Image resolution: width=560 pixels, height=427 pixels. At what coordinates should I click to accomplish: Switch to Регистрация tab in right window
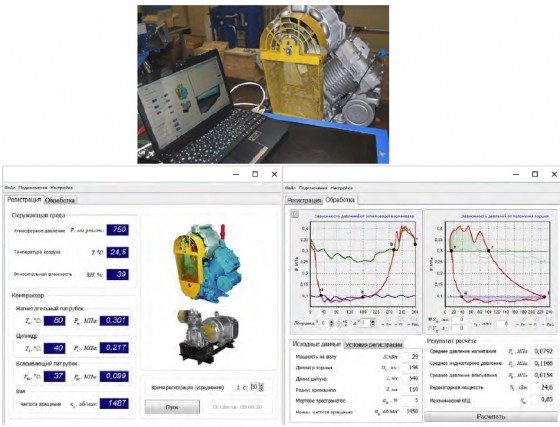click(x=304, y=200)
